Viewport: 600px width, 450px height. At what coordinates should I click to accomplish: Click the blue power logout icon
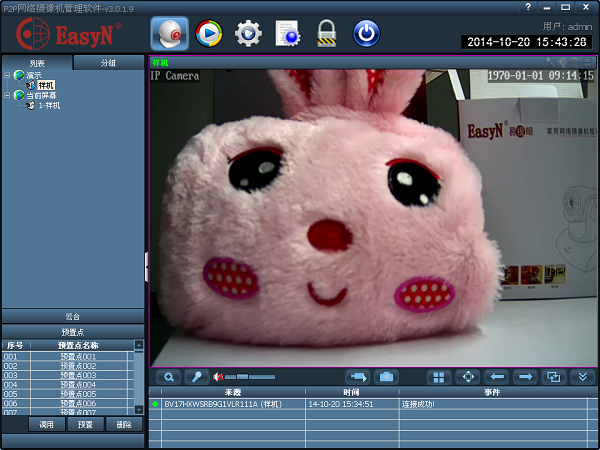(367, 34)
